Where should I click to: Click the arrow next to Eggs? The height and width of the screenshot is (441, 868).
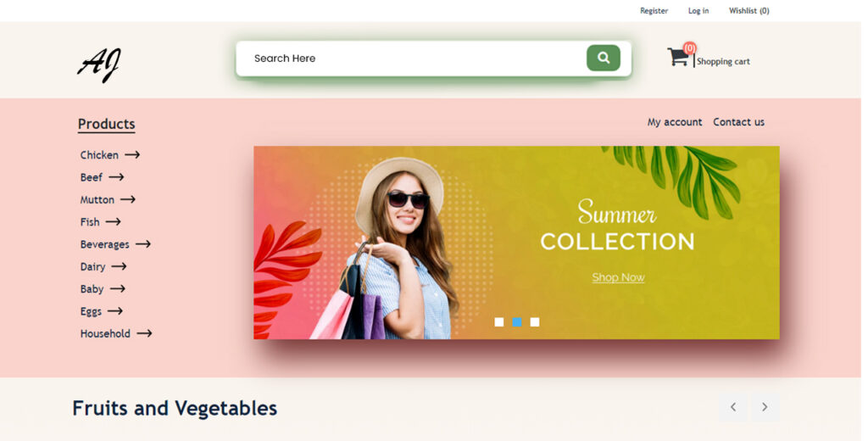tap(115, 311)
